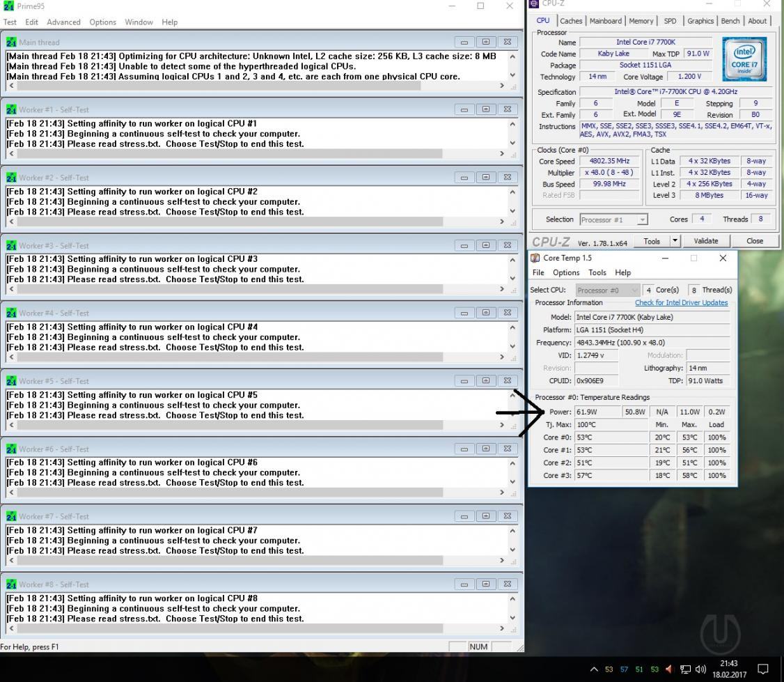Open the Options menu in Core Temp
784x682 pixels.
566,272
